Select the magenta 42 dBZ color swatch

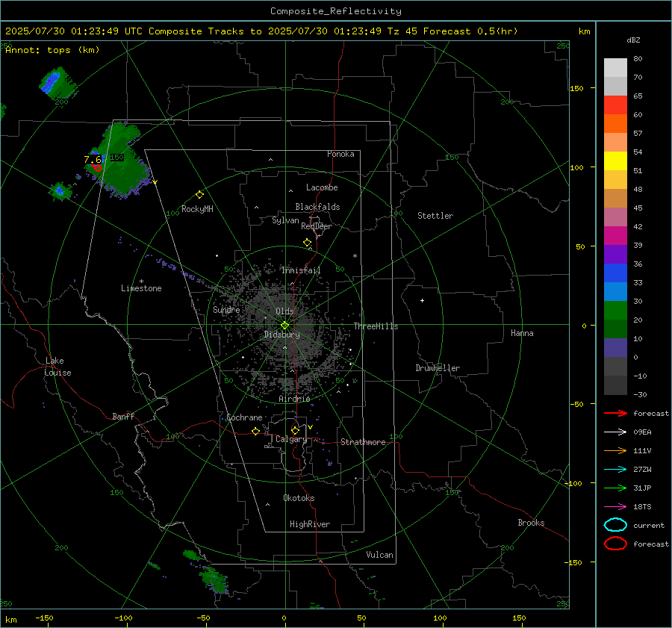click(615, 235)
